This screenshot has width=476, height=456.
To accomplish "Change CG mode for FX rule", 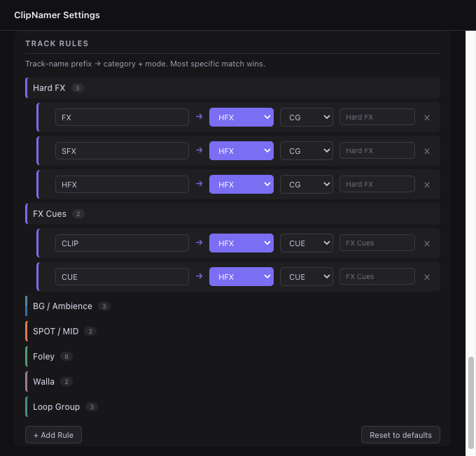I will (307, 117).
